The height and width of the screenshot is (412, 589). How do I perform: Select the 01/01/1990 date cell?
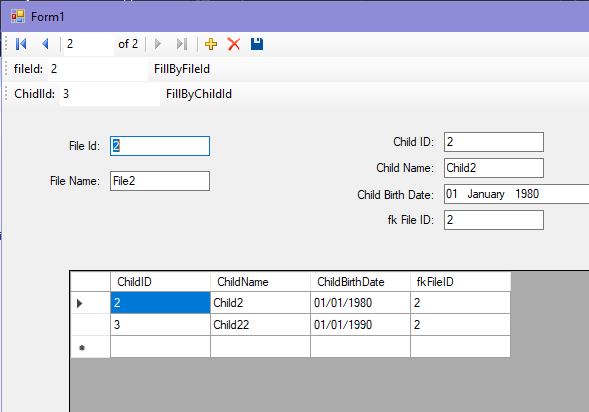click(x=360, y=324)
